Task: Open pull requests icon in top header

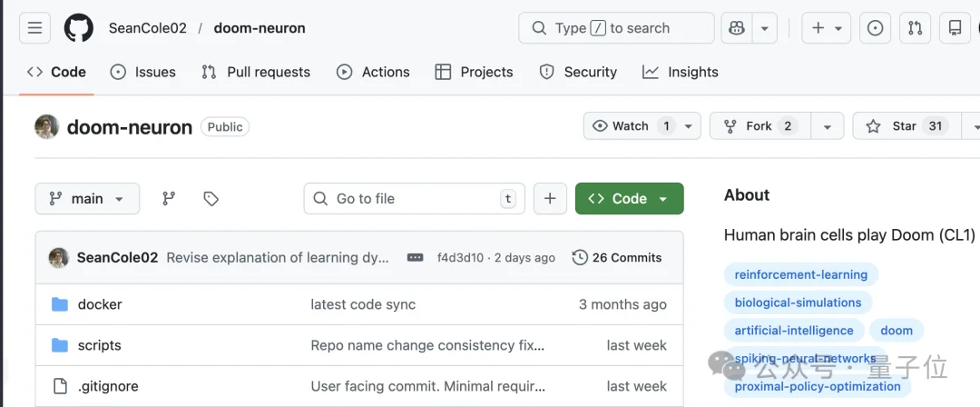Action: coord(915,28)
